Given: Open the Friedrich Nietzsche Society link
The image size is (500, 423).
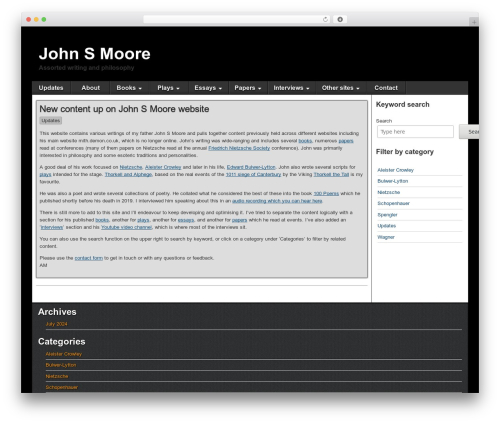Looking at the screenshot, I should (239, 148).
